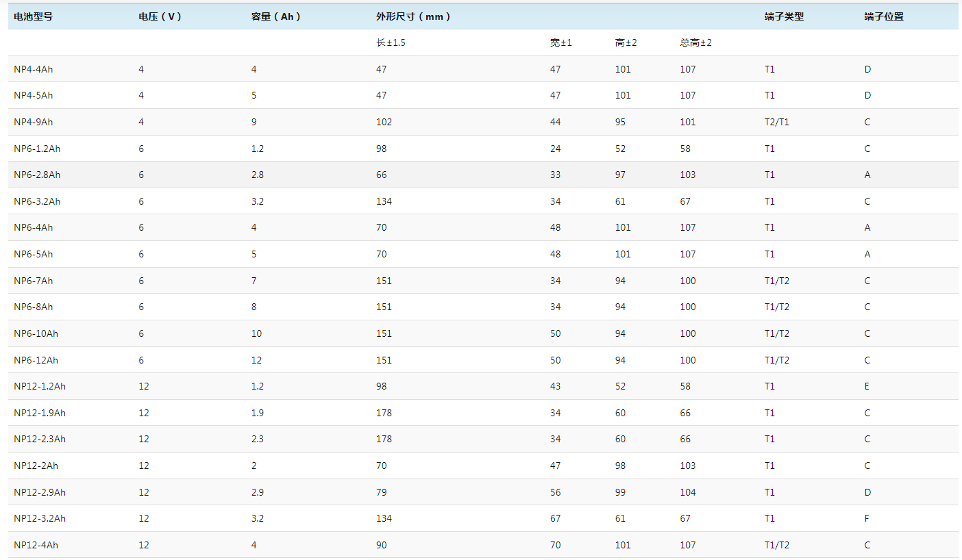Click the NP4-4Ah model cell

[x=33, y=69]
